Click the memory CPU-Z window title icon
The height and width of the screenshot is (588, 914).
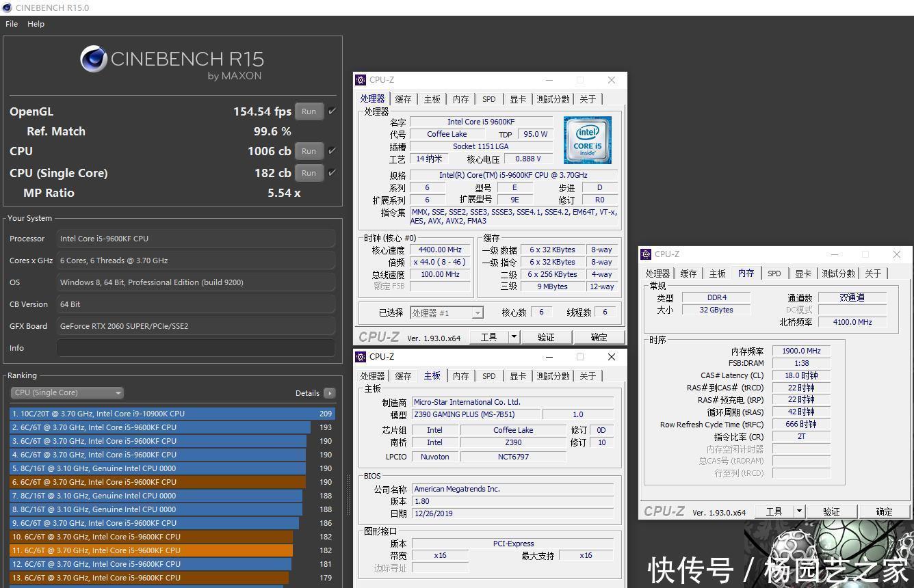point(646,254)
